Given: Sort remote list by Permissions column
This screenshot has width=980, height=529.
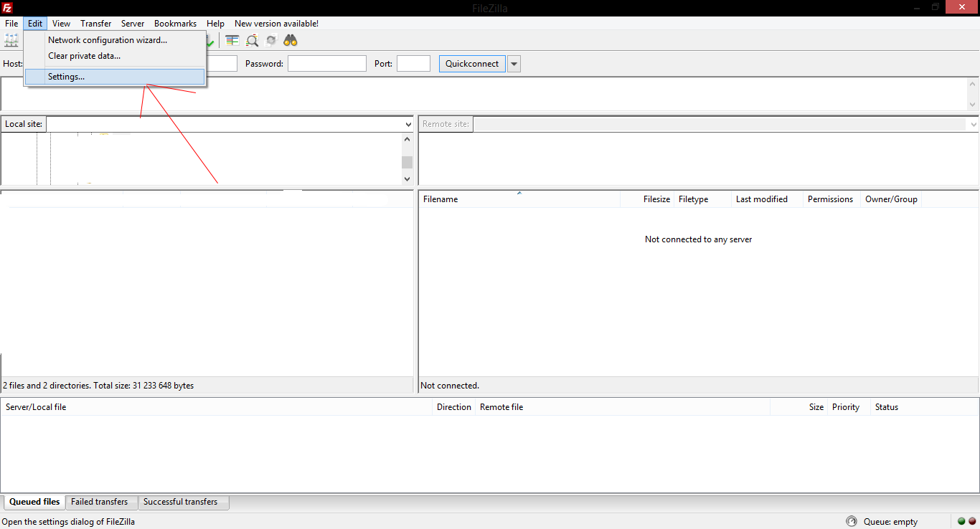Looking at the screenshot, I should pos(831,199).
